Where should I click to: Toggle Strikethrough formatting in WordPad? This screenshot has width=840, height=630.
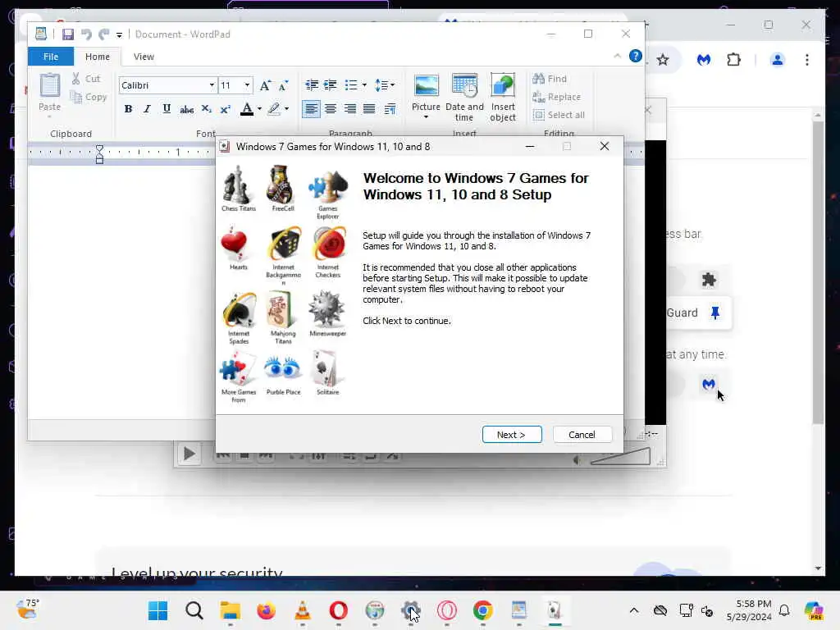(x=186, y=109)
